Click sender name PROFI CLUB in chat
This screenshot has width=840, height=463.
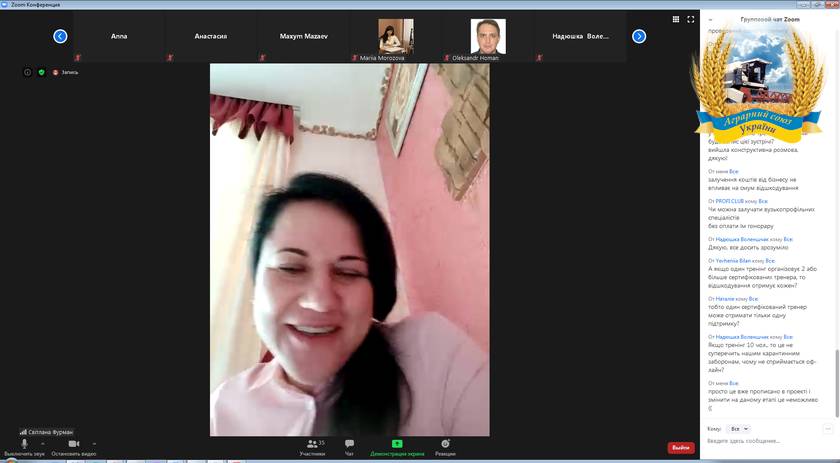pyautogui.click(x=730, y=201)
